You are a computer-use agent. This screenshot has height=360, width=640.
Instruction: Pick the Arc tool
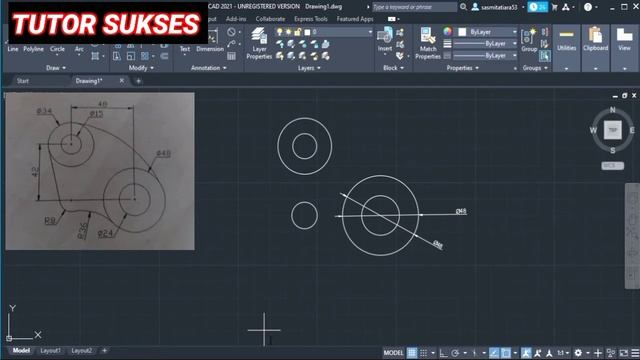79,49
